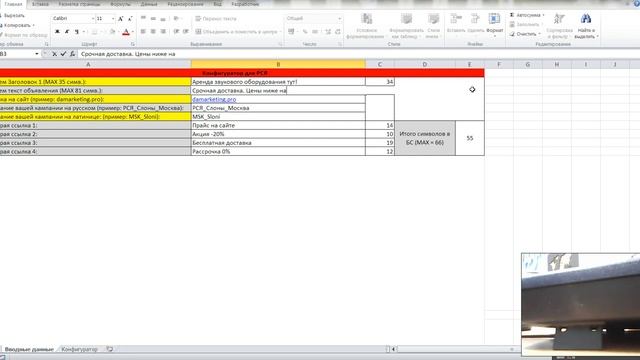
Task: Open the Conditional Formatting menu
Action: coord(366,25)
